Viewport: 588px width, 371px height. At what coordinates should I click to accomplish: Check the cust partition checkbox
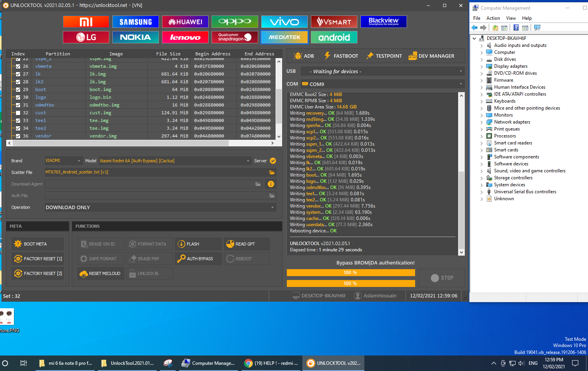point(18,113)
